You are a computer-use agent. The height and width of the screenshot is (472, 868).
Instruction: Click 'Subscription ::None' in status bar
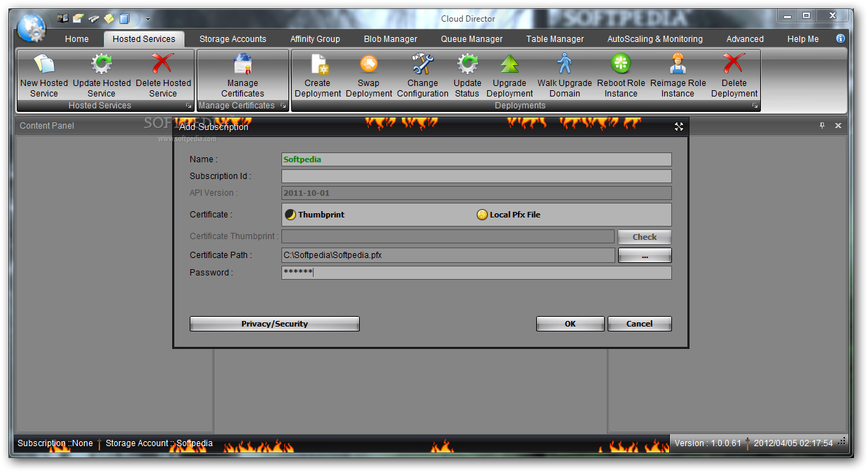click(x=55, y=443)
